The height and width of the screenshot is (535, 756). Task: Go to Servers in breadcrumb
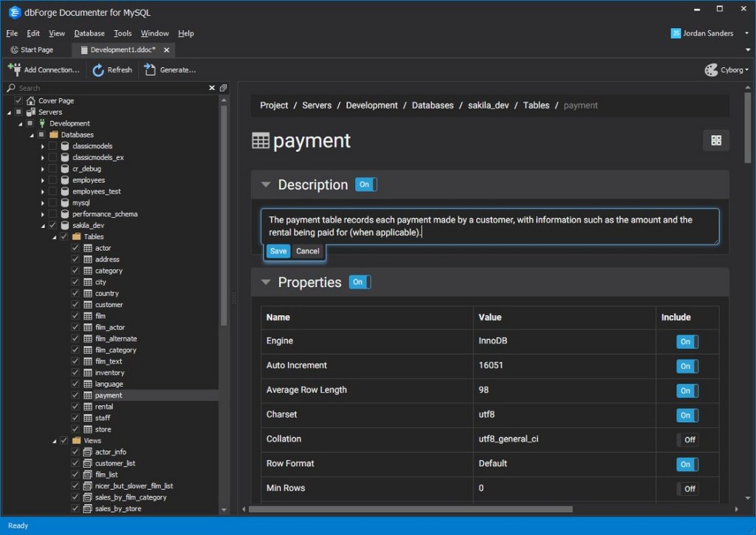pyautogui.click(x=317, y=105)
